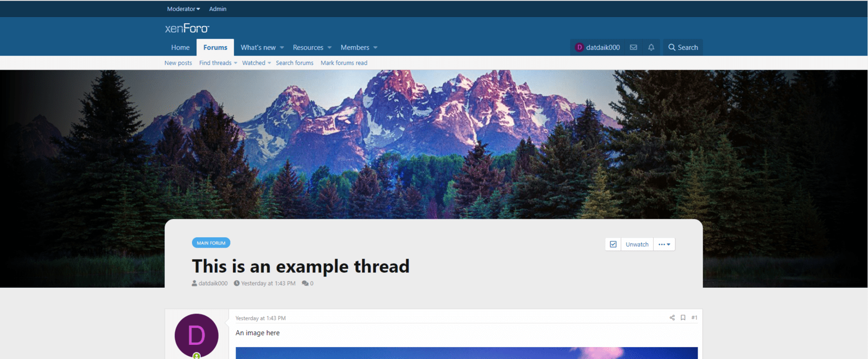Open the thread more options menu
Viewport: 868px width, 359px height.
pos(664,244)
